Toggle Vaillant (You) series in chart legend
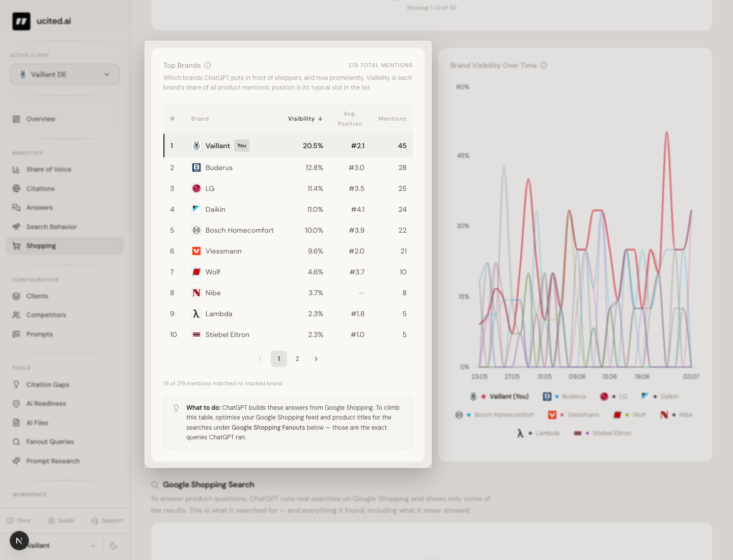The width and height of the screenshot is (733, 560). (499, 397)
